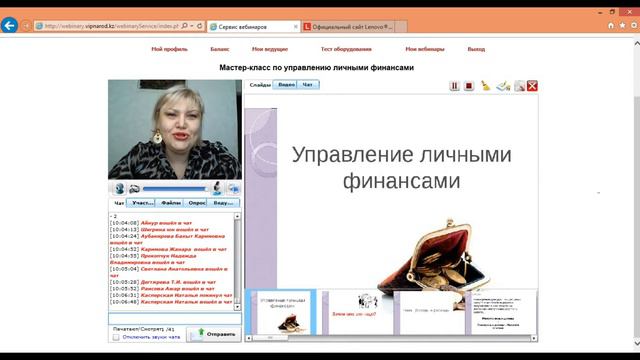
Task: Toggle the microphone icon under the video
Action: click(x=217, y=188)
